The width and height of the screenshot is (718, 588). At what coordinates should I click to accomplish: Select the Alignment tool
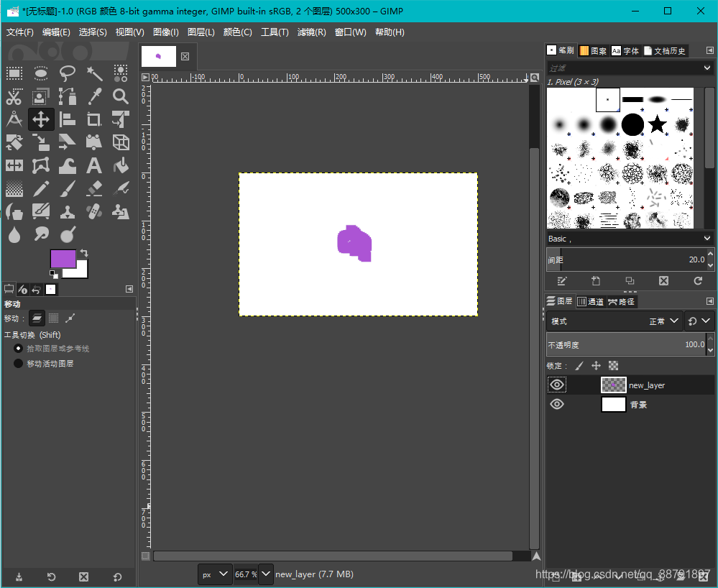68,119
